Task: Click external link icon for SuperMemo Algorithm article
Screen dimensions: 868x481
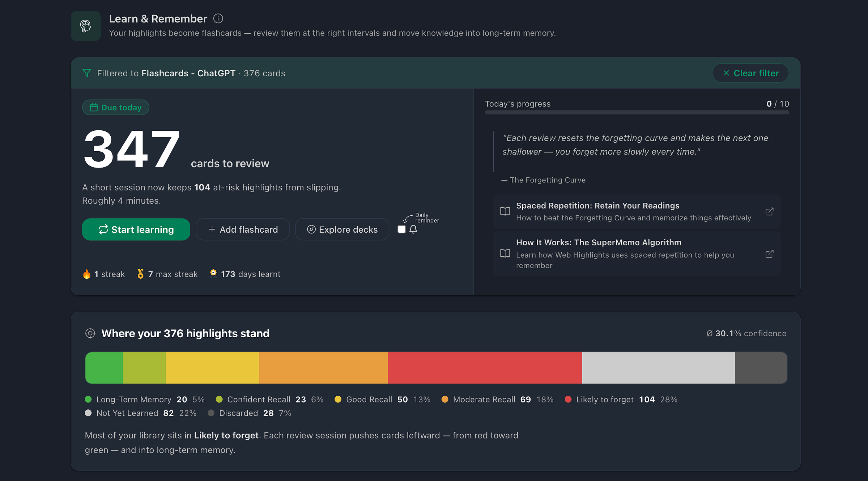Action: pos(770,254)
